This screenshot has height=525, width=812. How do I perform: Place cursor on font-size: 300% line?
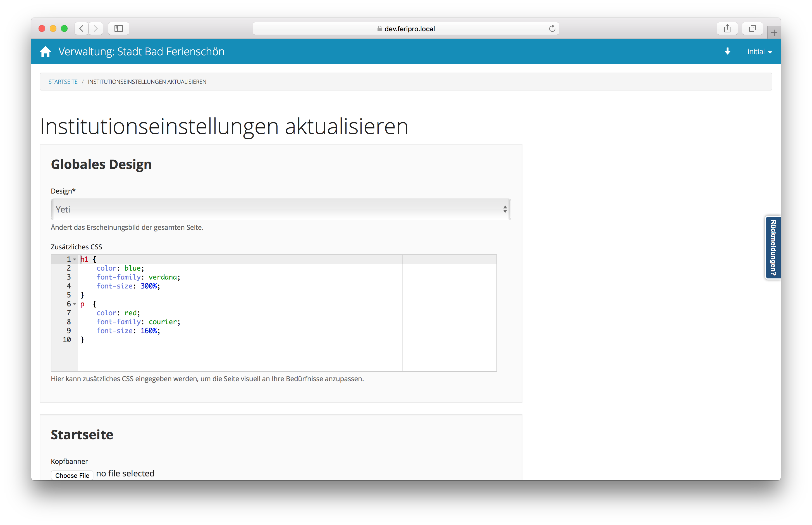[128, 286]
